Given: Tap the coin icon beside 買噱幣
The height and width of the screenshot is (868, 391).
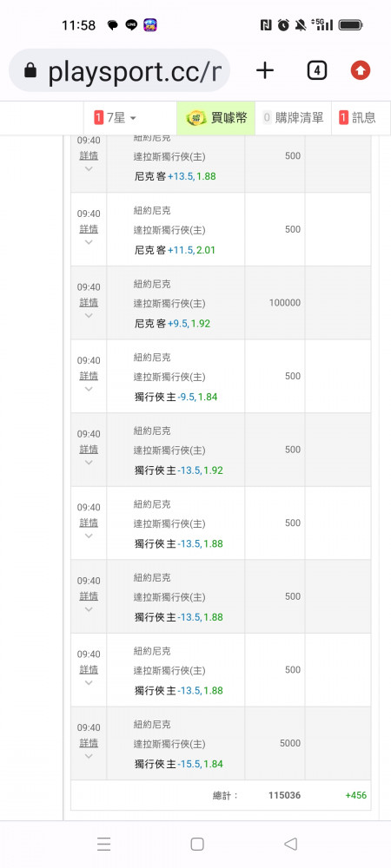Looking at the screenshot, I should click(196, 117).
